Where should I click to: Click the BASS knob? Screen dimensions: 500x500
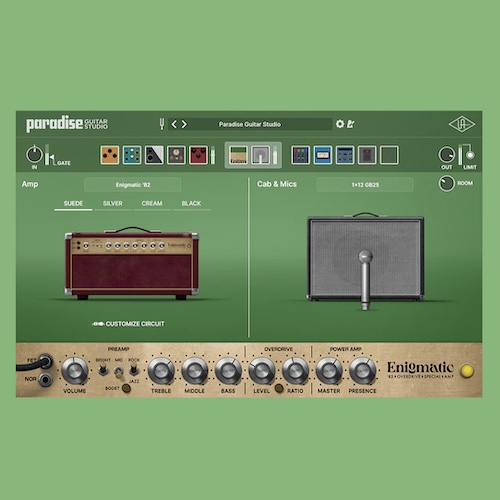point(228,370)
